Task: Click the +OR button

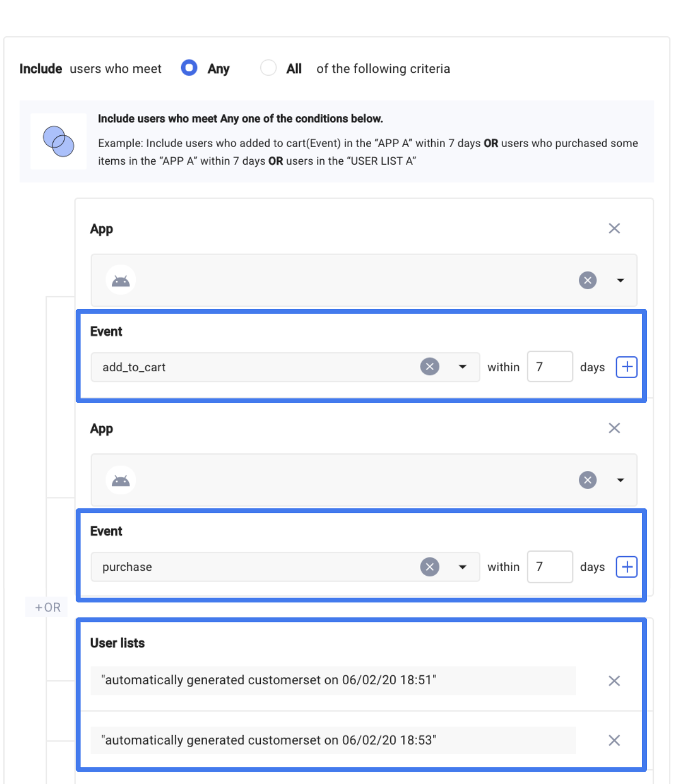Action: tap(47, 607)
